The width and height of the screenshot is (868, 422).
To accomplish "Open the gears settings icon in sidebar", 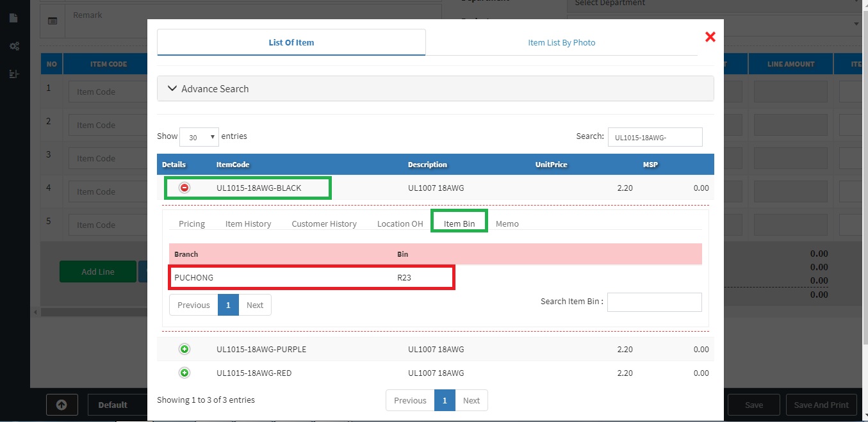I will coord(13,46).
